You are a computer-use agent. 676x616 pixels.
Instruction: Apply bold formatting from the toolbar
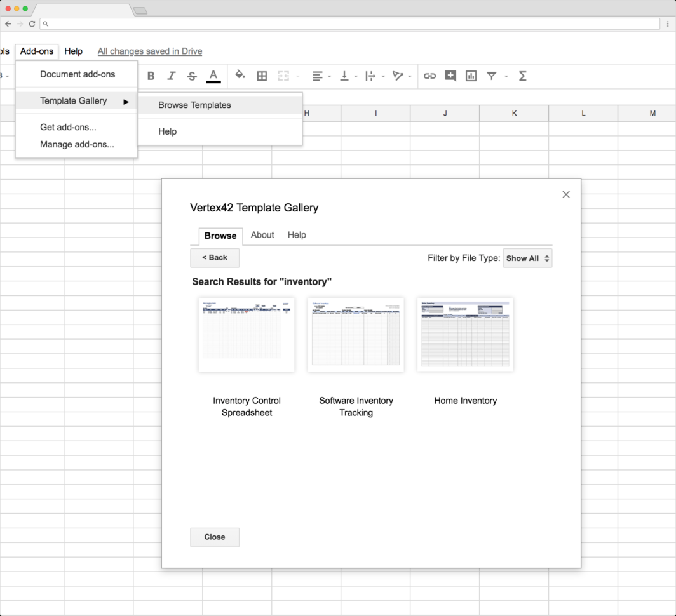151,76
